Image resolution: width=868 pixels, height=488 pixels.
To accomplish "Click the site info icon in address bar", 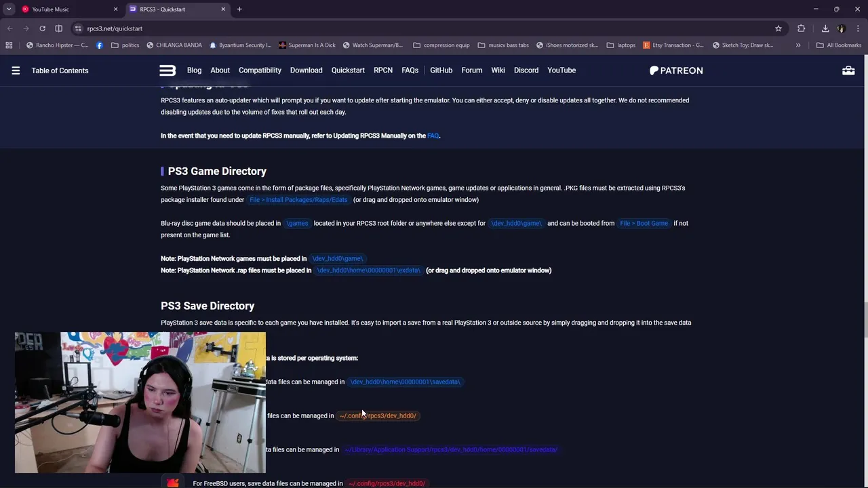I will pos(78,28).
